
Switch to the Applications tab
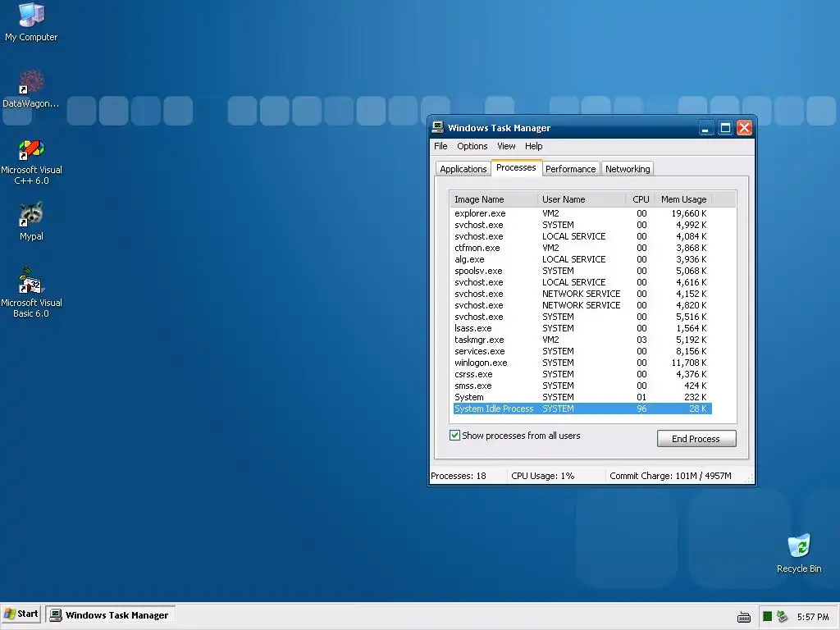coord(463,169)
